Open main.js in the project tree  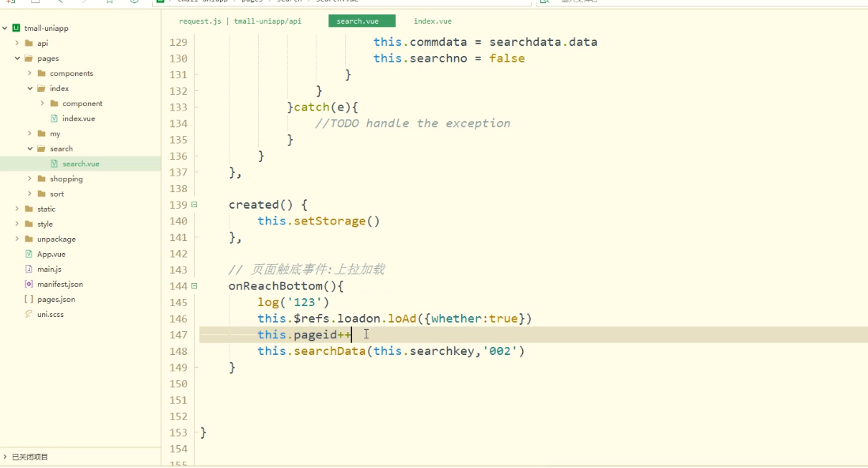(49, 269)
